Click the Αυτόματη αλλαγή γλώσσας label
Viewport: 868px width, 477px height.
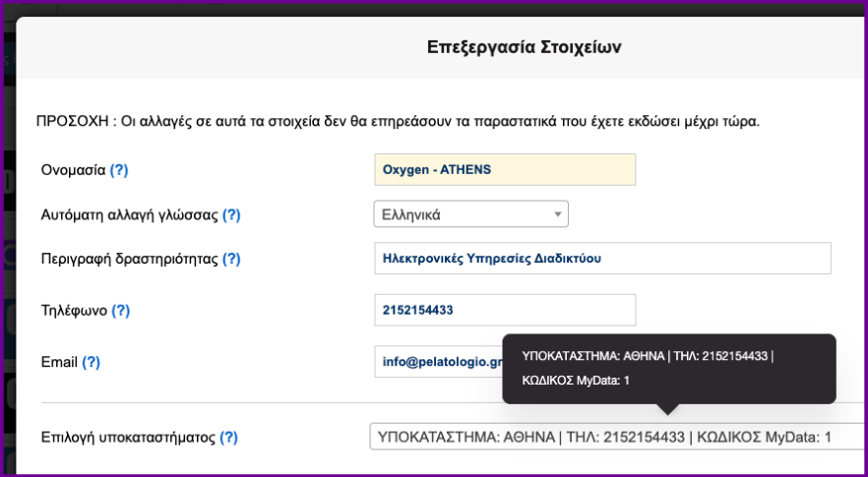click(129, 214)
